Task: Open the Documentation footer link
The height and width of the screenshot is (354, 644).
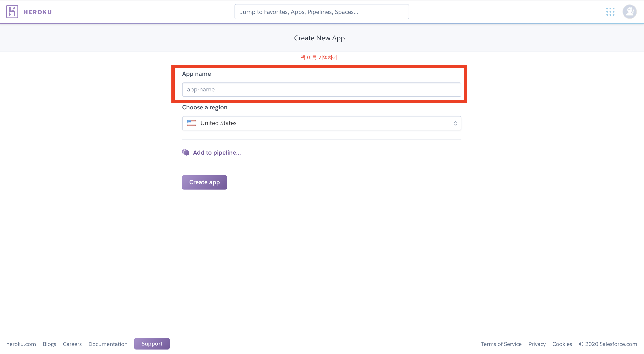Action: click(x=108, y=344)
